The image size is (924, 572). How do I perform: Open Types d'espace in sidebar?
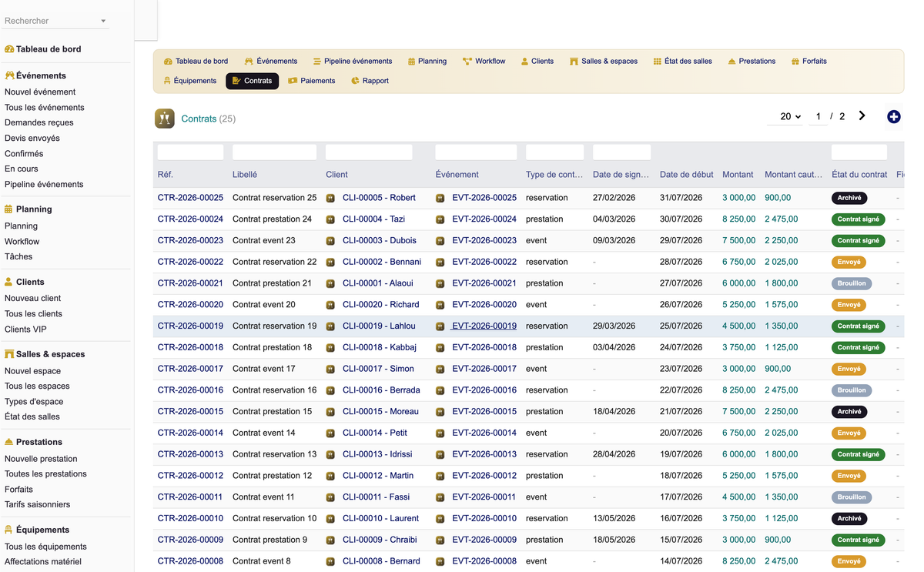(x=34, y=402)
